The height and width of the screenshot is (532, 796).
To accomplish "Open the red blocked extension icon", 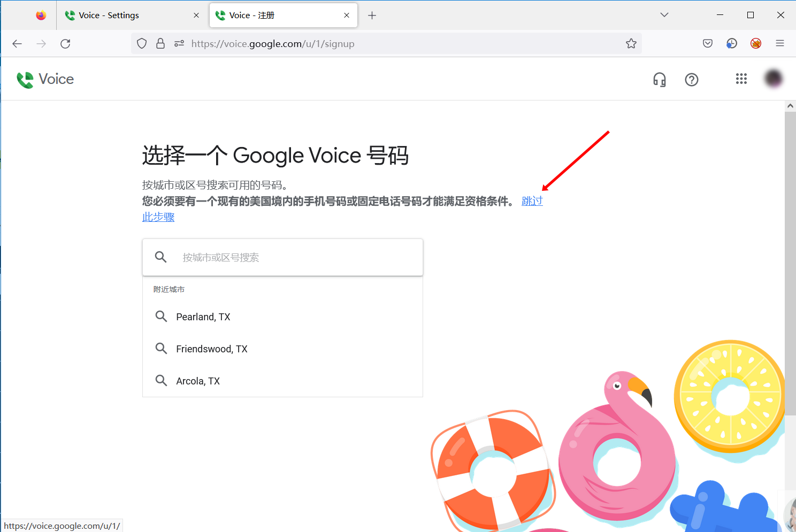I will (756, 44).
